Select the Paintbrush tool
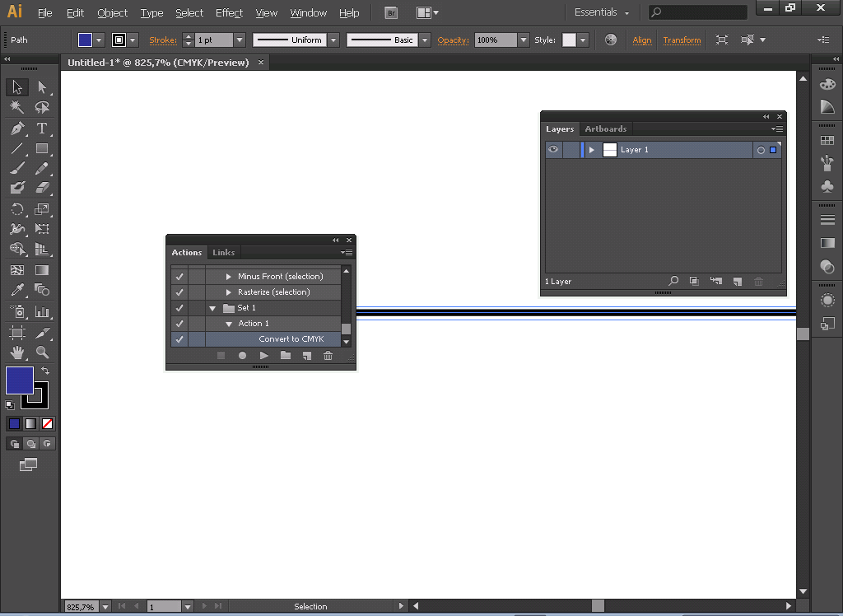This screenshot has width=843, height=616. tap(17, 168)
